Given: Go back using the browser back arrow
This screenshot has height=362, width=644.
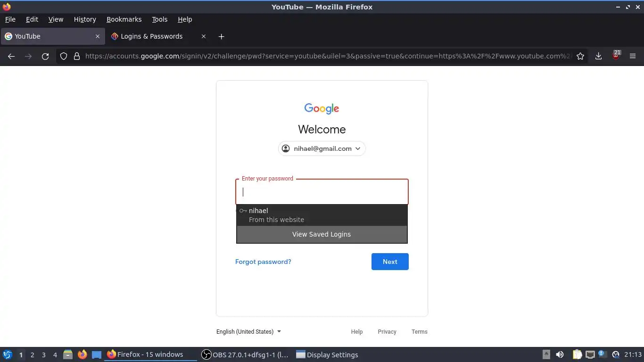Looking at the screenshot, I should [x=11, y=56].
